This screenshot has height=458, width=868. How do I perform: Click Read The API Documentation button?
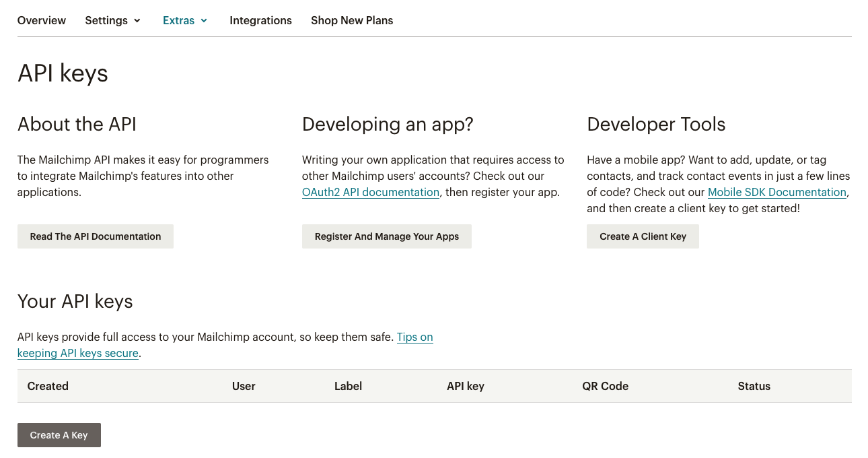(96, 236)
